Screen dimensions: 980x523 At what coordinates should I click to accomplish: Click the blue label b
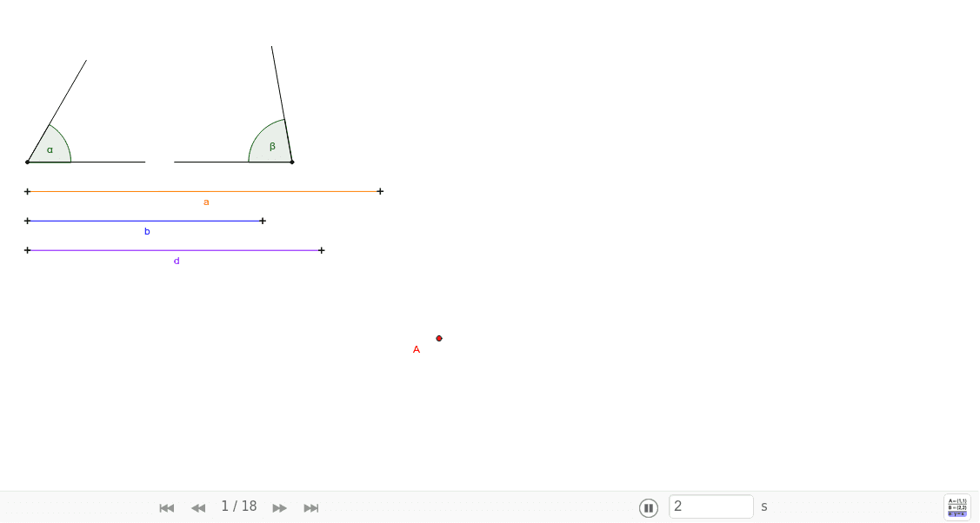147,231
